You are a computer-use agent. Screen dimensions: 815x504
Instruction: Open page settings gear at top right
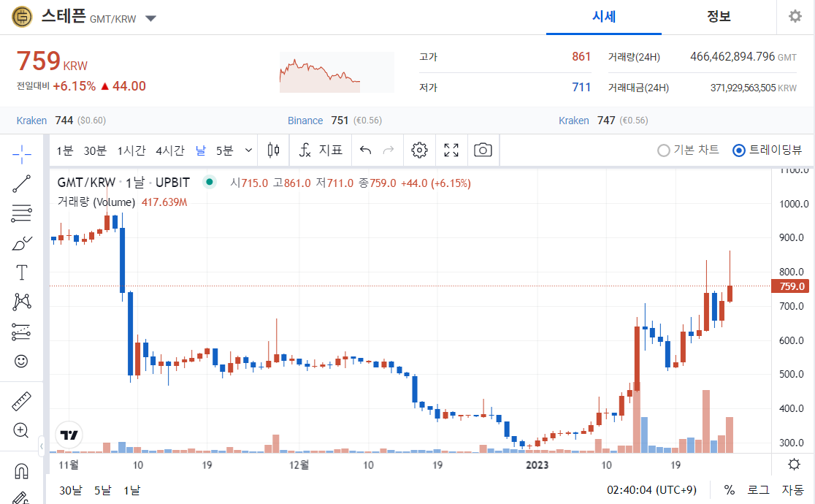click(795, 16)
